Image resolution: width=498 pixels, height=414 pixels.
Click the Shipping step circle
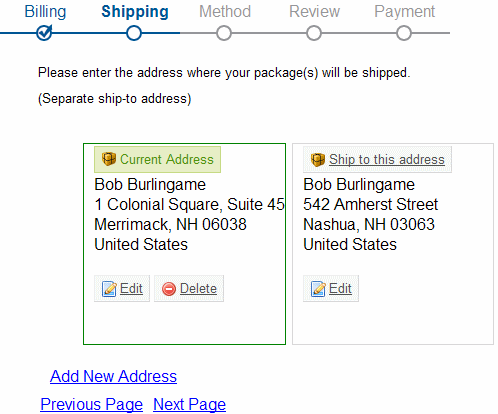click(x=134, y=33)
